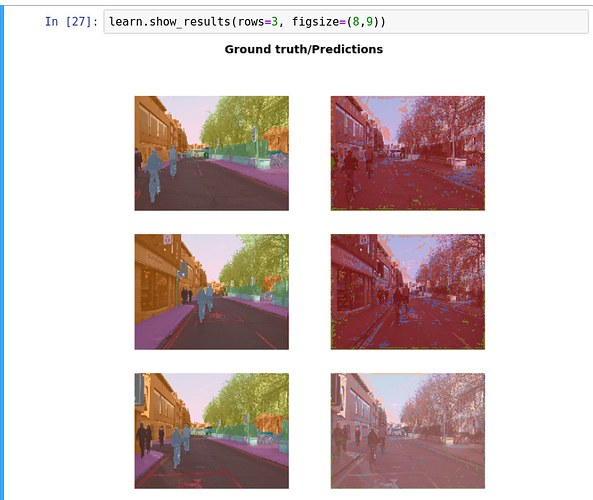593x500 pixels.
Task: Select the middle-right red prediction image
Action: (x=408, y=292)
